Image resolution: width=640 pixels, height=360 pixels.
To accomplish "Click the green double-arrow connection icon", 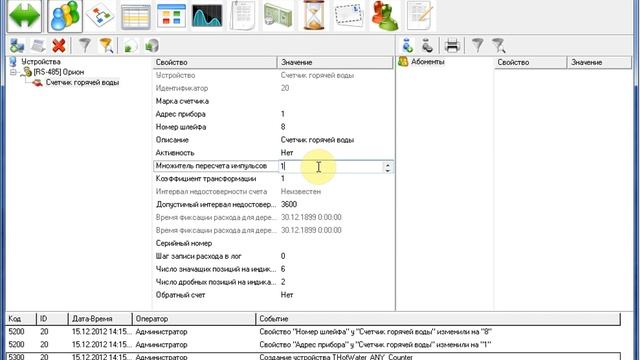I will [24, 16].
